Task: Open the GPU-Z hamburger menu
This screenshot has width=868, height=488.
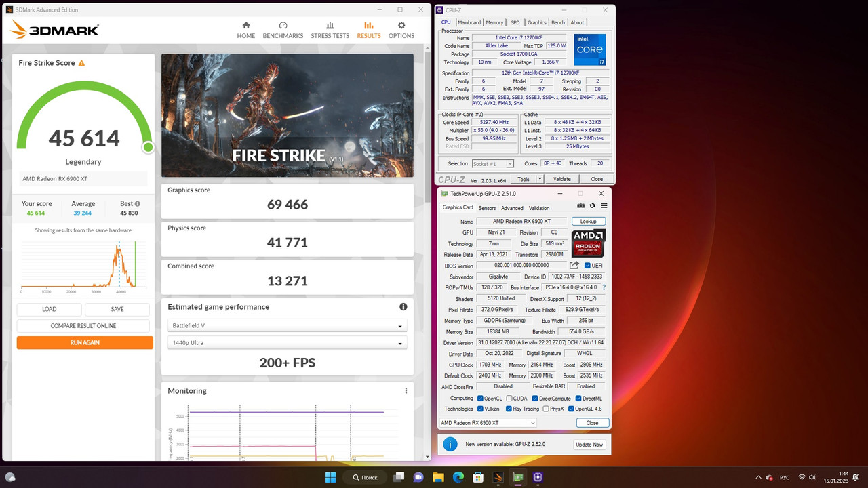Action: (604, 206)
